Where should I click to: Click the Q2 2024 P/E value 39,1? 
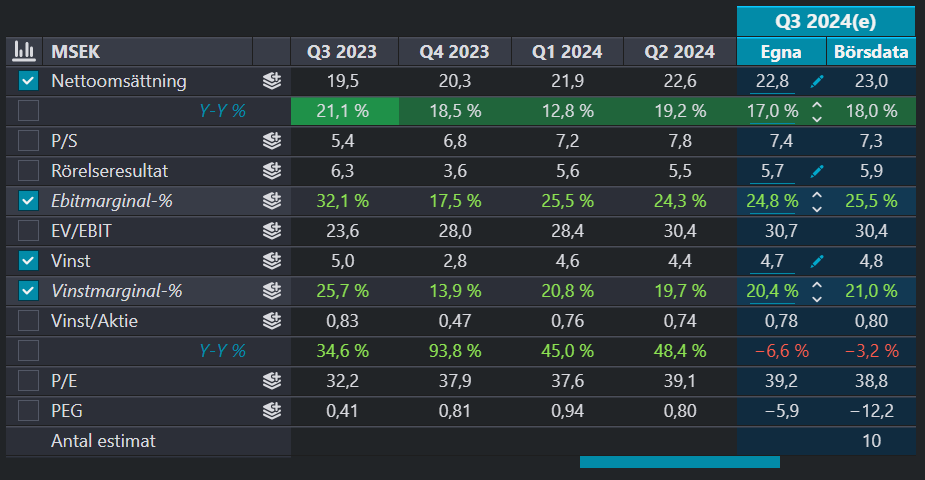click(680, 381)
